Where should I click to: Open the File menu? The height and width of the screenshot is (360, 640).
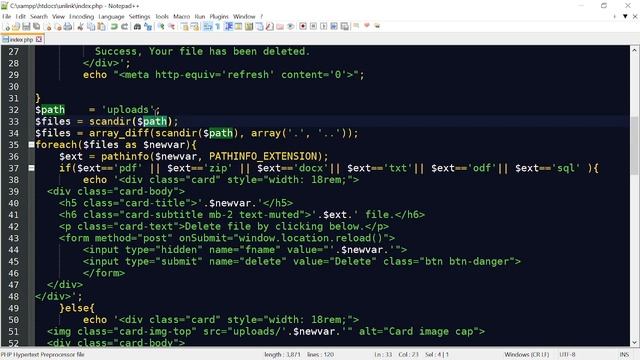point(7,16)
